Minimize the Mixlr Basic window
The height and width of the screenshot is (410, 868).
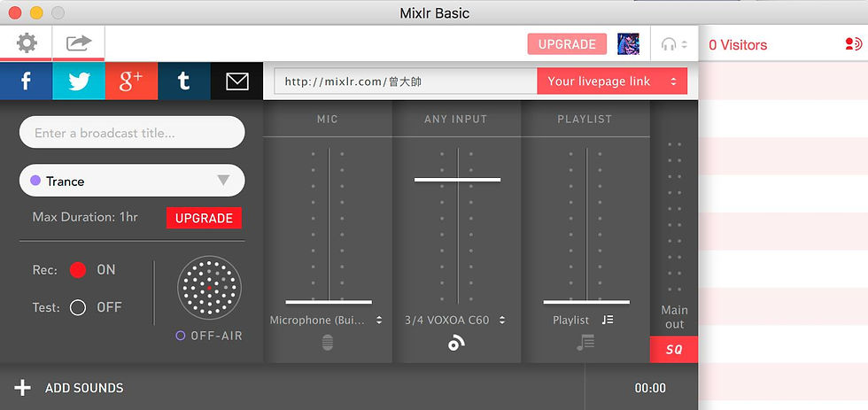click(x=36, y=12)
